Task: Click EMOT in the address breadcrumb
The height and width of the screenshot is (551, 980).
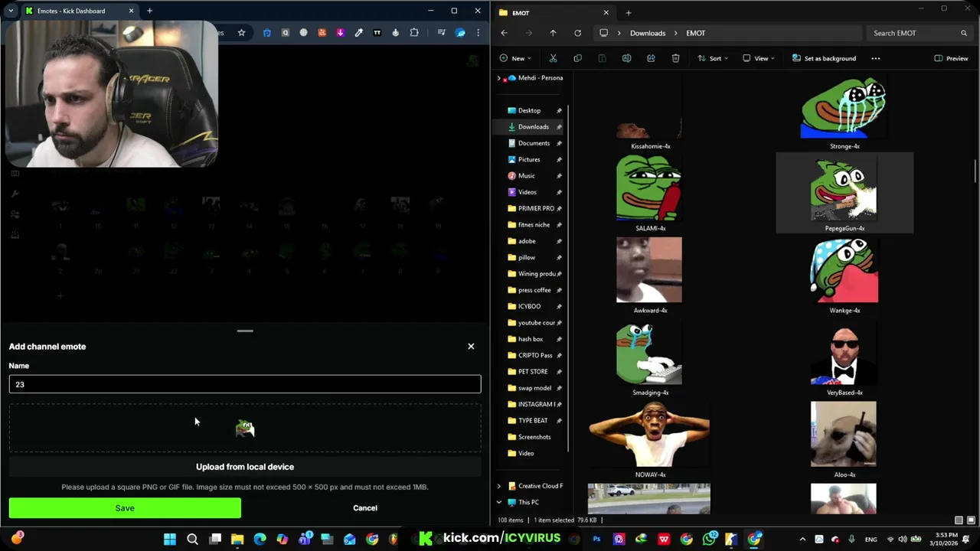Action: click(695, 33)
